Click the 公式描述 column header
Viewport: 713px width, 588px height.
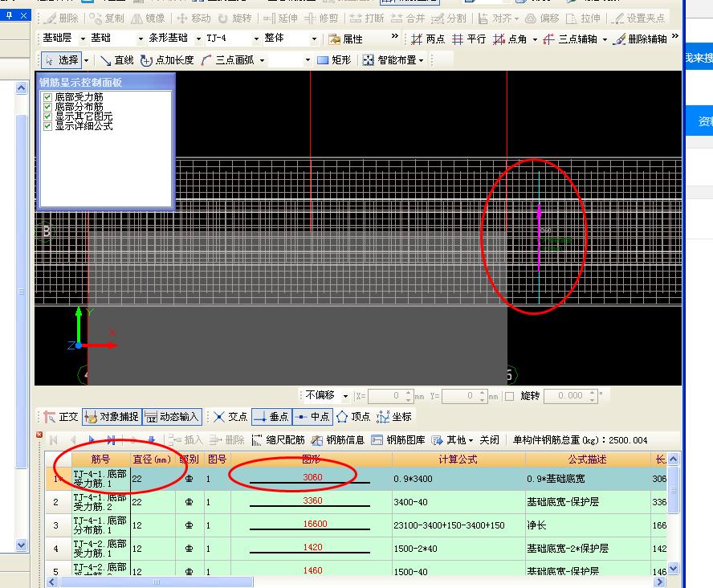point(587,459)
